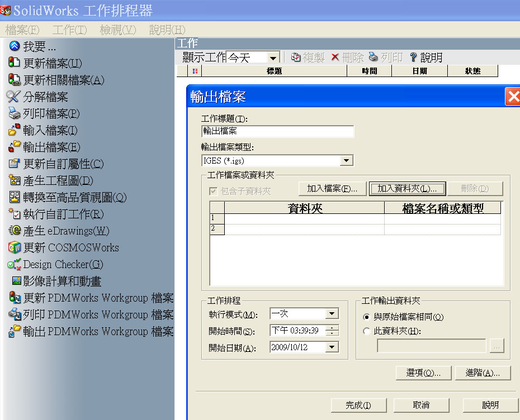Open the 檢視(V) menu
Image resolution: width=520 pixels, height=420 pixels.
click(118, 30)
